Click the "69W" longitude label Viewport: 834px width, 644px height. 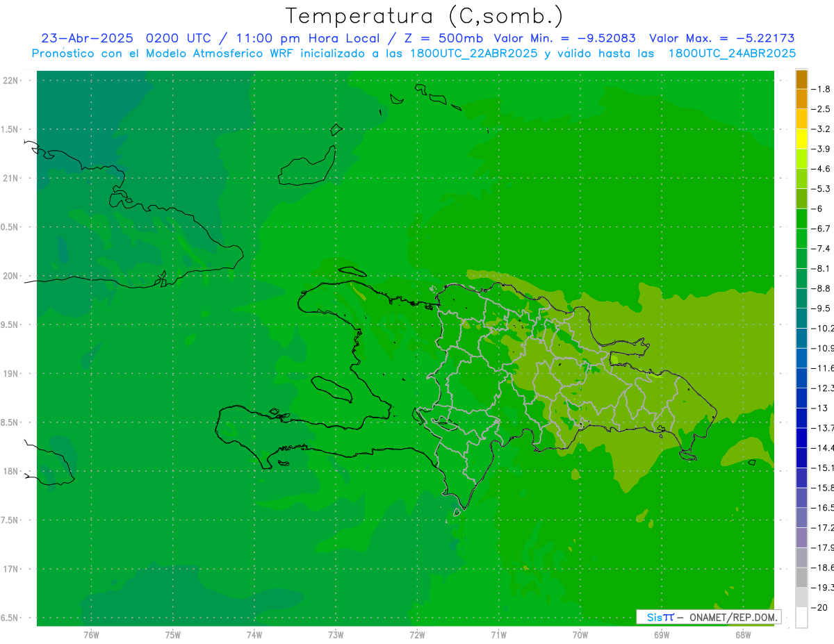click(662, 634)
